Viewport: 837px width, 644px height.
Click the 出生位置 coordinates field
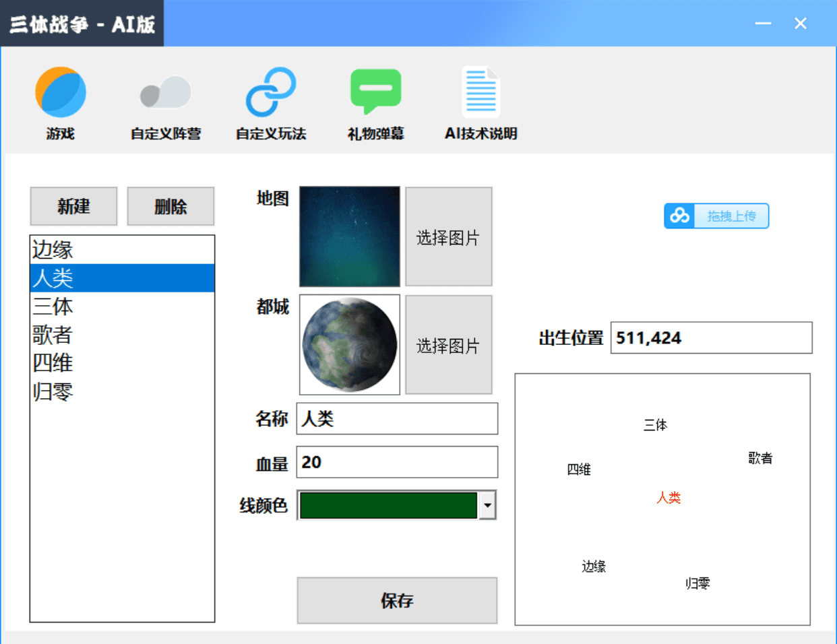tap(711, 338)
